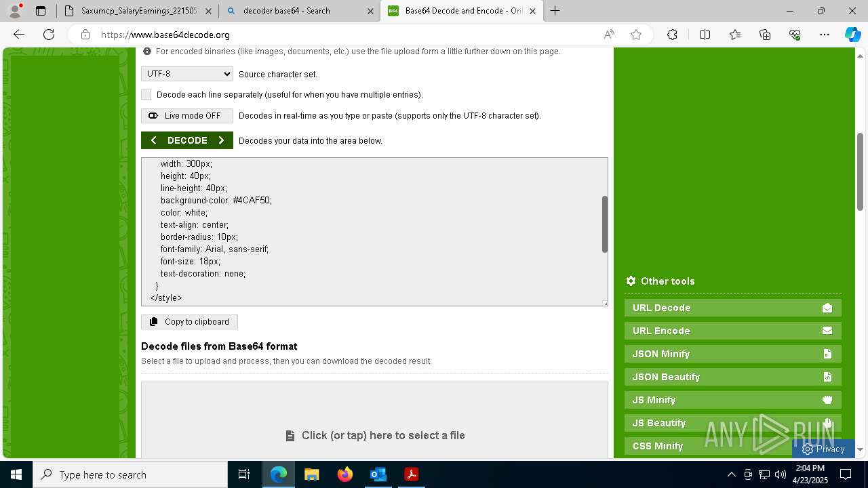Refresh the page with reload icon

(x=49, y=35)
